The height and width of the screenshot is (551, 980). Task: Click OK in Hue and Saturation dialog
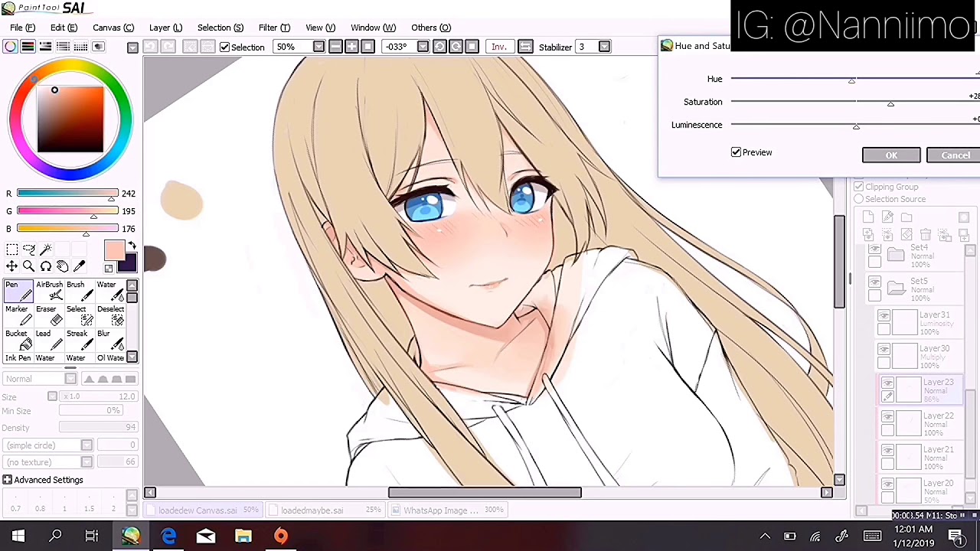pos(891,155)
